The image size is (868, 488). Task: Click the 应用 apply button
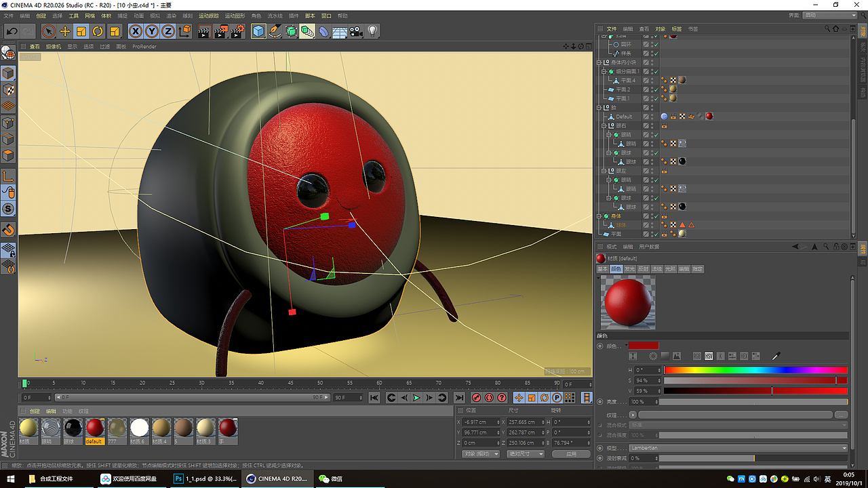(571, 454)
